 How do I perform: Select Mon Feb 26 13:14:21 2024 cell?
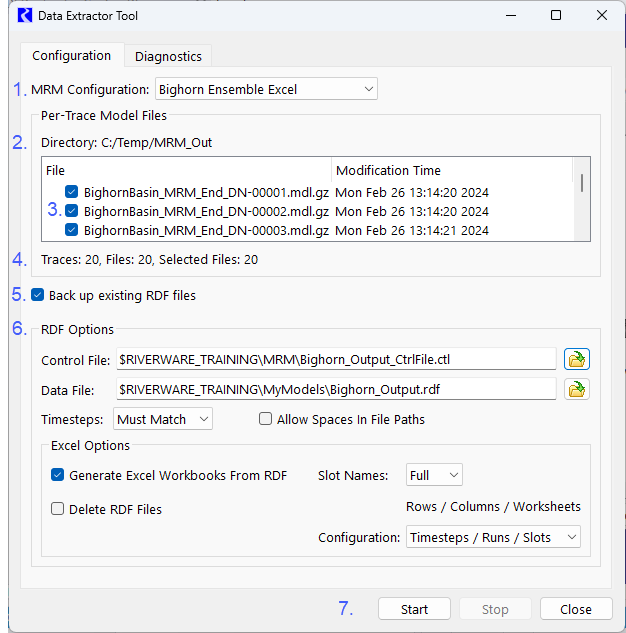point(412,230)
